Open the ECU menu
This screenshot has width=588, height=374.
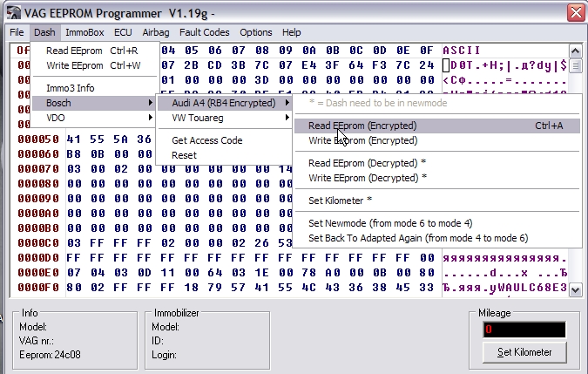point(123,32)
